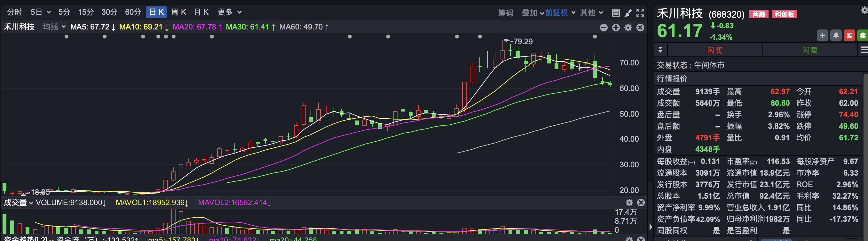
Task: Click the MA60: 49.70 indicator label
Action: tap(304, 27)
